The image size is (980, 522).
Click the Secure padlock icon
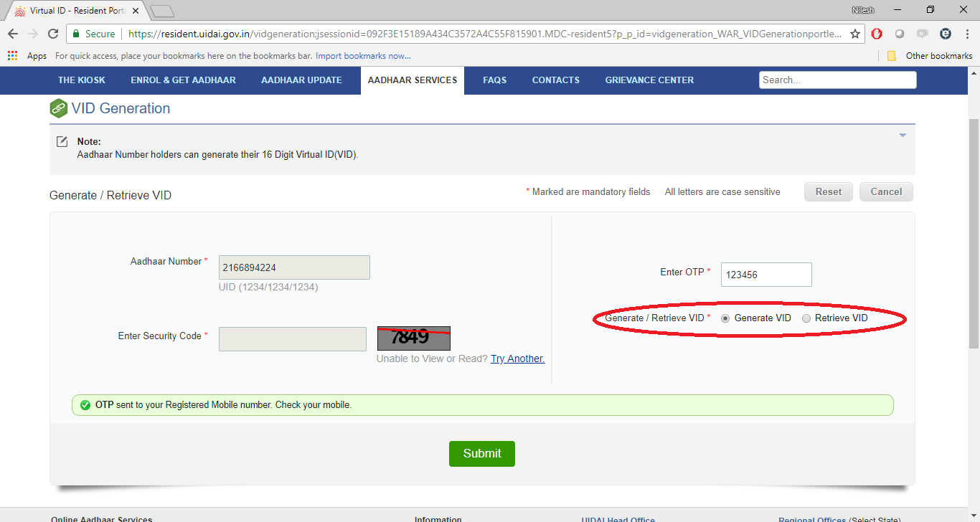(76, 34)
